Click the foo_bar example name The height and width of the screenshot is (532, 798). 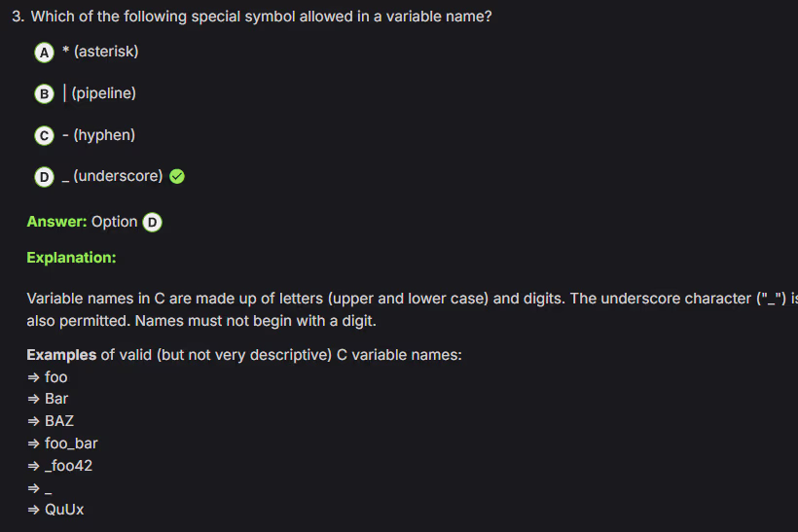tap(71, 443)
